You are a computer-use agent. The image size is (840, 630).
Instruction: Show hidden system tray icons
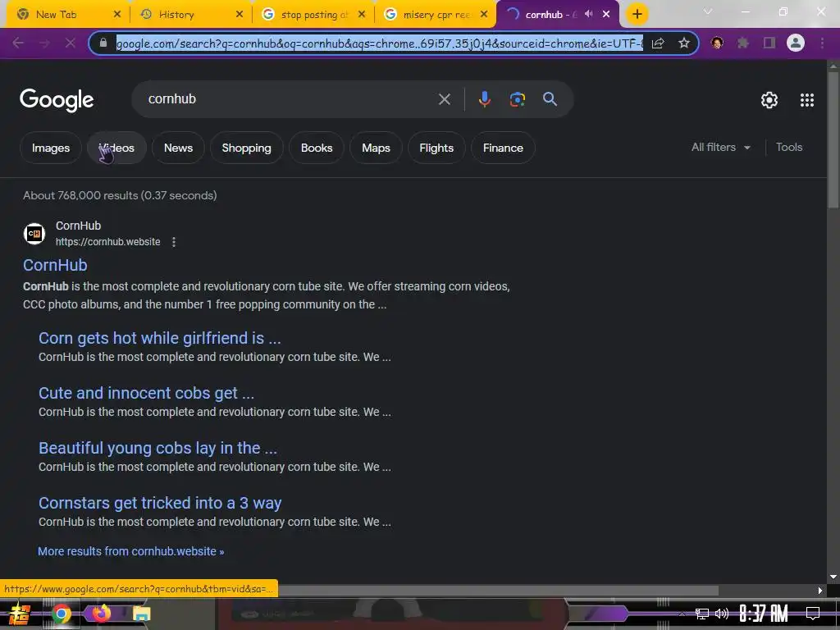682,614
